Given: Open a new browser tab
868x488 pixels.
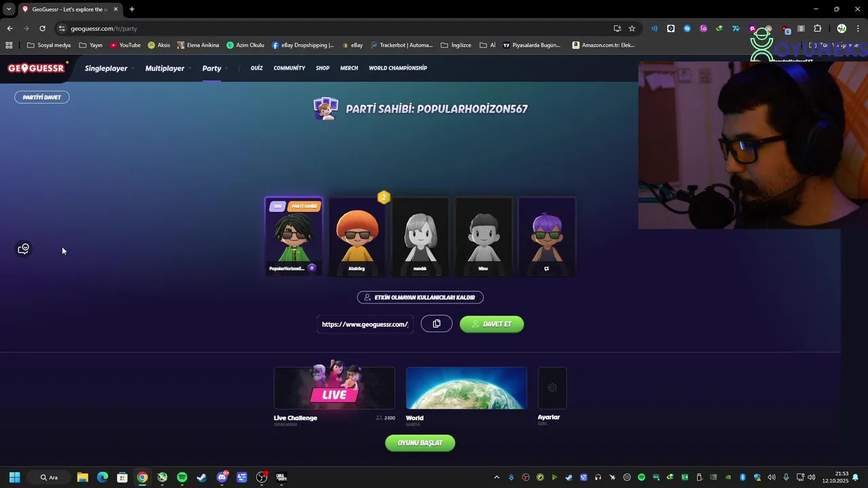Looking at the screenshot, I should pos(132,9).
